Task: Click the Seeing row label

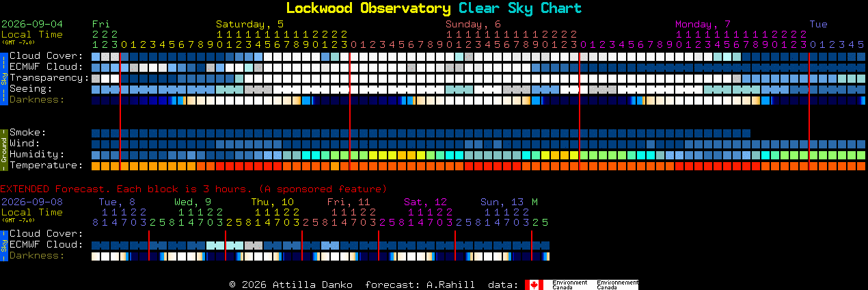Action: point(31,88)
